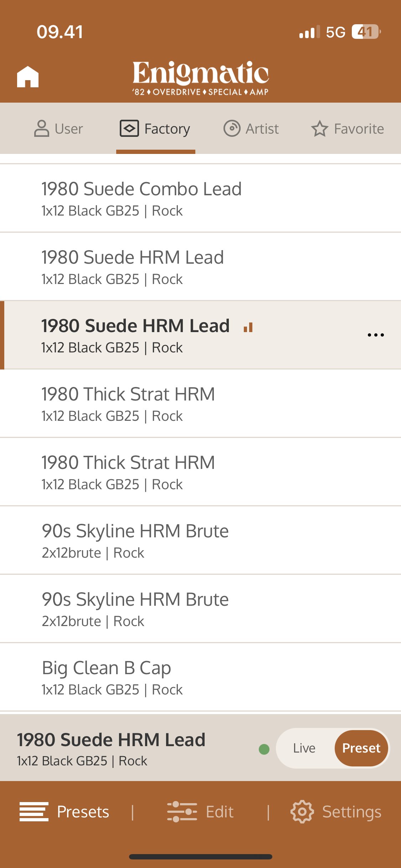Tap the Favorite star icon

point(319,129)
